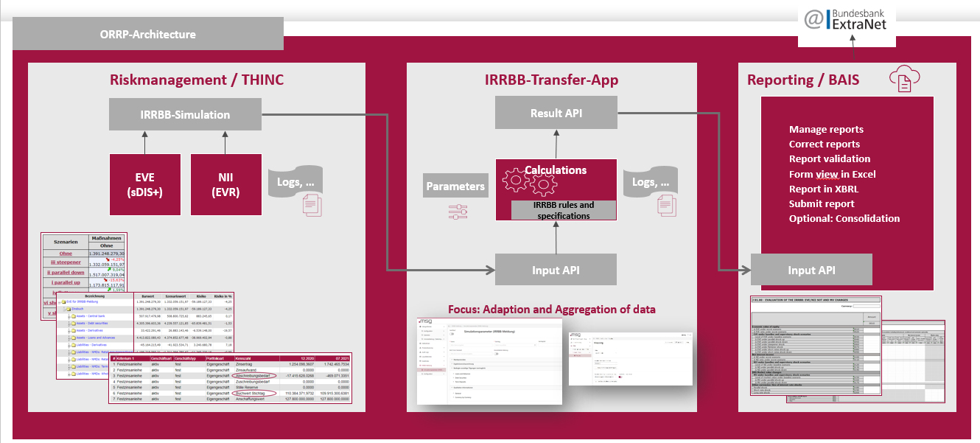Open the iii steepener scenario link
The image size is (980, 443).
66,262
